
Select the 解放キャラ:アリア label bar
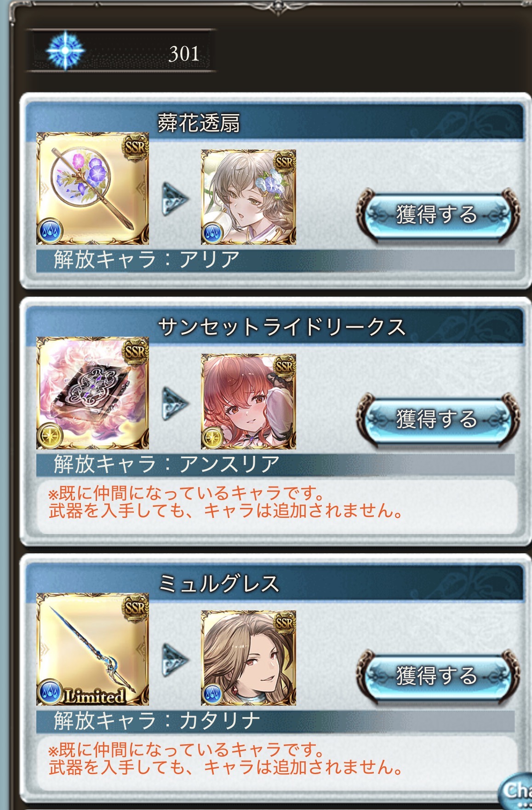tap(275, 260)
